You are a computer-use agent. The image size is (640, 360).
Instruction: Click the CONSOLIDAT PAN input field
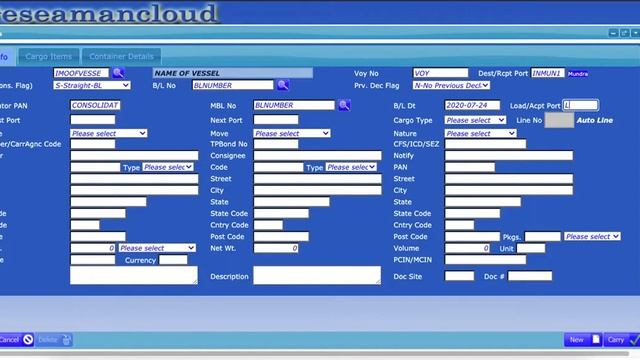pyautogui.click(x=95, y=105)
